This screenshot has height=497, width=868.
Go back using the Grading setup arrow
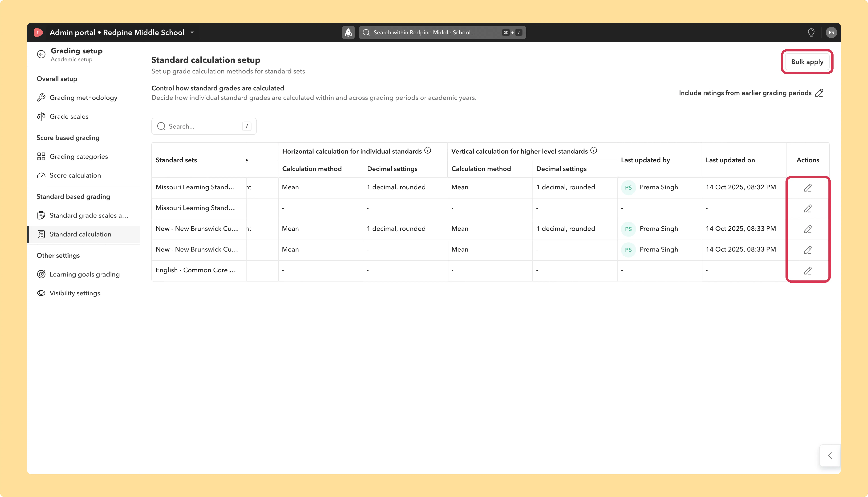pos(41,54)
